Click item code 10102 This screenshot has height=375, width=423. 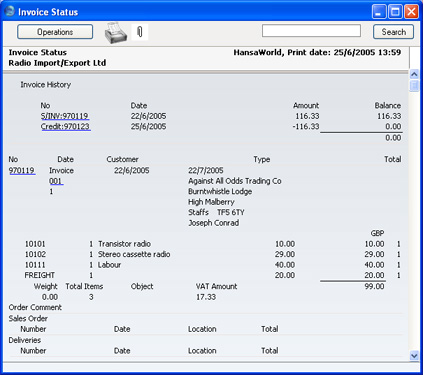pos(35,254)
